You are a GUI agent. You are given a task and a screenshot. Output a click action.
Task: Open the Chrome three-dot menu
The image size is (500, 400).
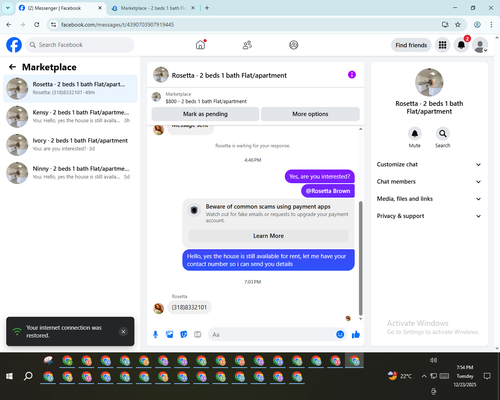(491, 24)
